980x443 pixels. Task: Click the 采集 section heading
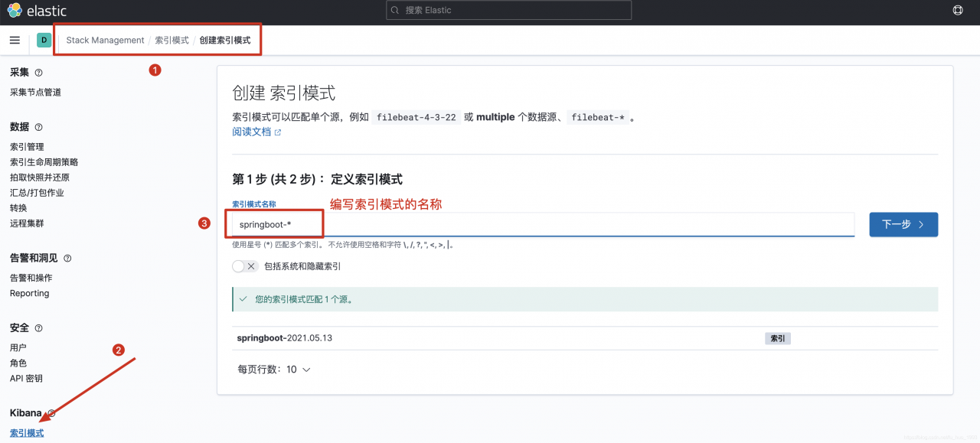19,72
